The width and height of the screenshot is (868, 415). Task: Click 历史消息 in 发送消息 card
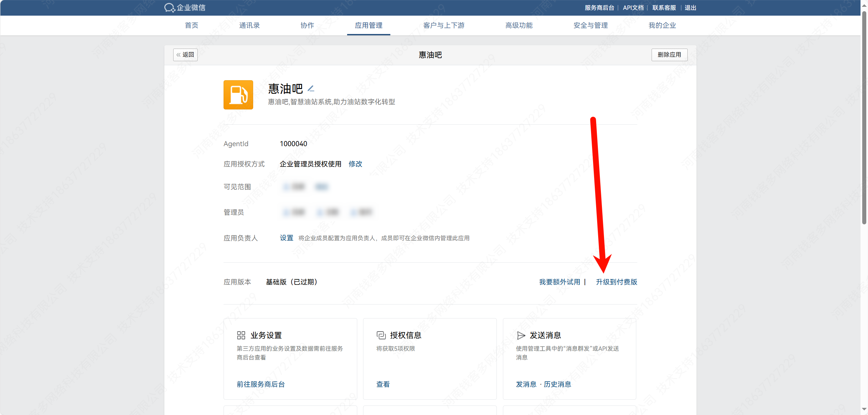[557, 384]
